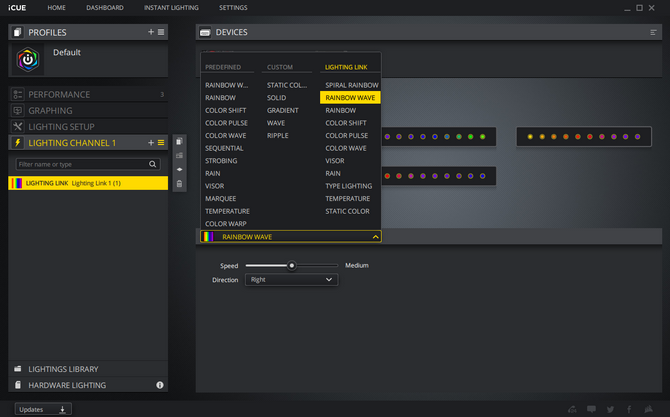Choose Sequential under Predefined effects
The image size is (670, 417).
[x=224, y=148]
